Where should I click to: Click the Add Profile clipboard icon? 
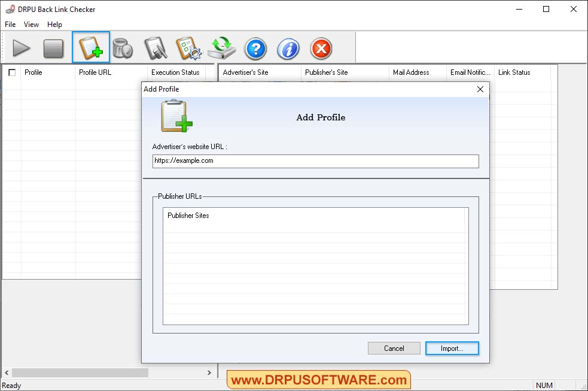(90, 49)
